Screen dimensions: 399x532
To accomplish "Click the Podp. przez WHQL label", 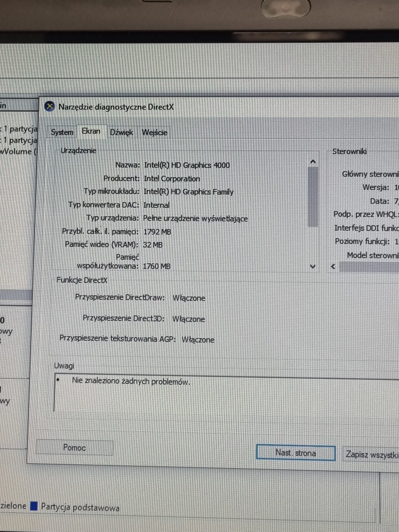I will pyautogui.click(x=366, y=214).
